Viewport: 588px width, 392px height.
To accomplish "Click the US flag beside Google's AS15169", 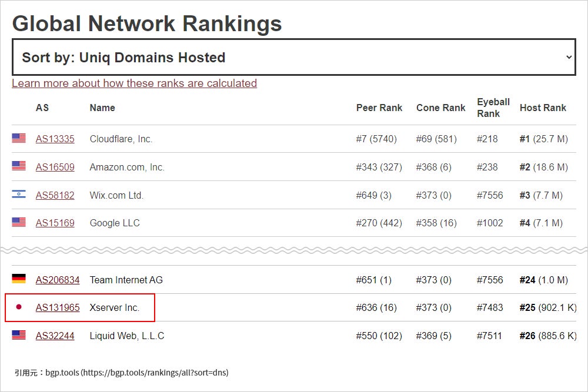I will [19, 222].
